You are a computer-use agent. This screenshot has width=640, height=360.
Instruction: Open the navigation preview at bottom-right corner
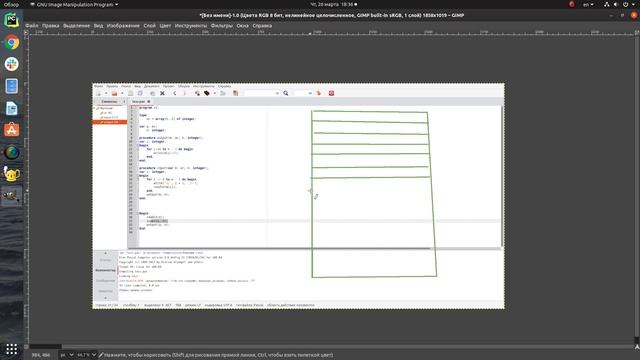point(636,347)
